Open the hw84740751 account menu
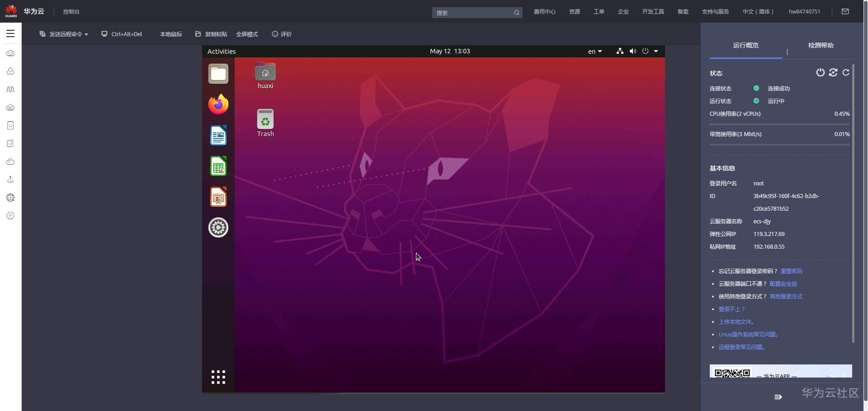This screenshot has width=868, height=411. [804, 11]
